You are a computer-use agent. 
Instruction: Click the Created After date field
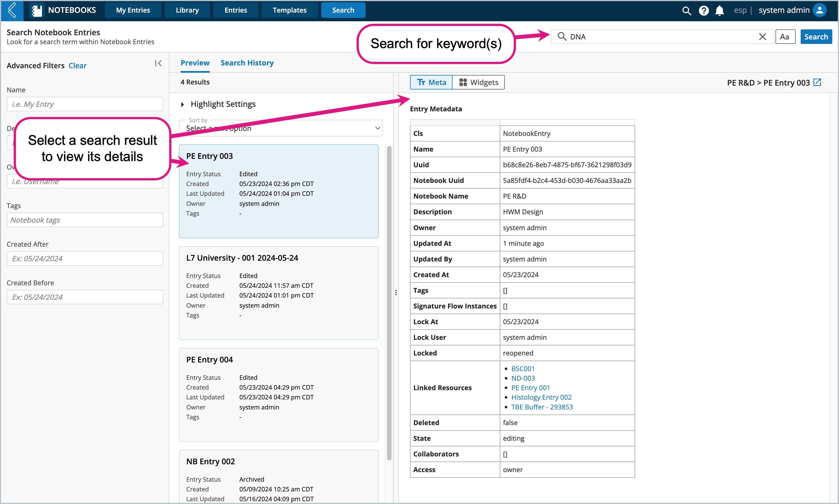(x=85, y=258)
